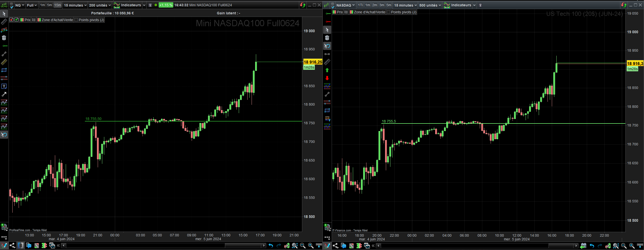The width and height of the screenshot is (644, 250).
Task: Click the red sell-order icon beside Prix
Action: 12,20
